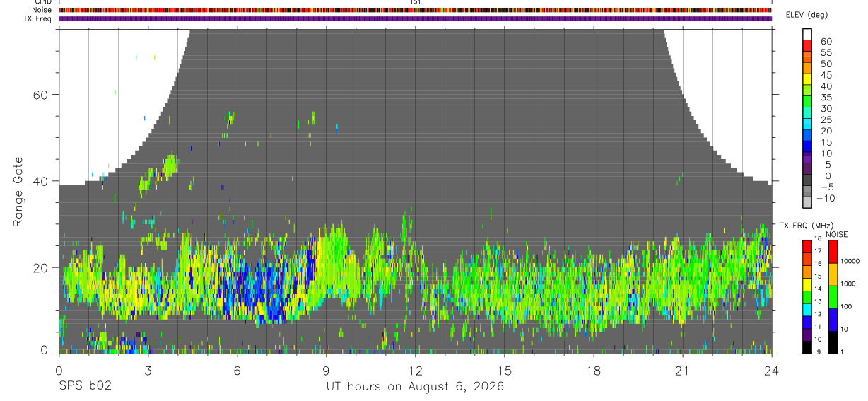Click the UT hours date axis title
Screen dimensions: 868x401
415,387
